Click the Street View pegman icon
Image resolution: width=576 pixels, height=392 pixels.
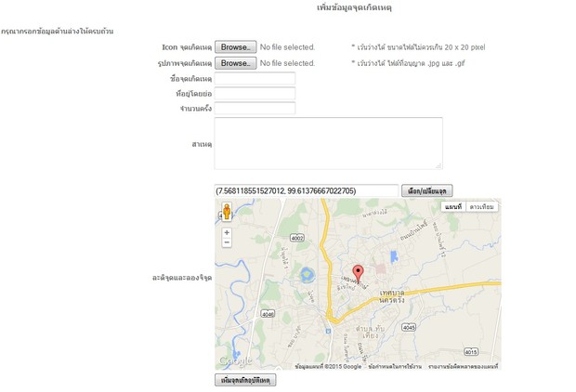click(x=227, y=212)
